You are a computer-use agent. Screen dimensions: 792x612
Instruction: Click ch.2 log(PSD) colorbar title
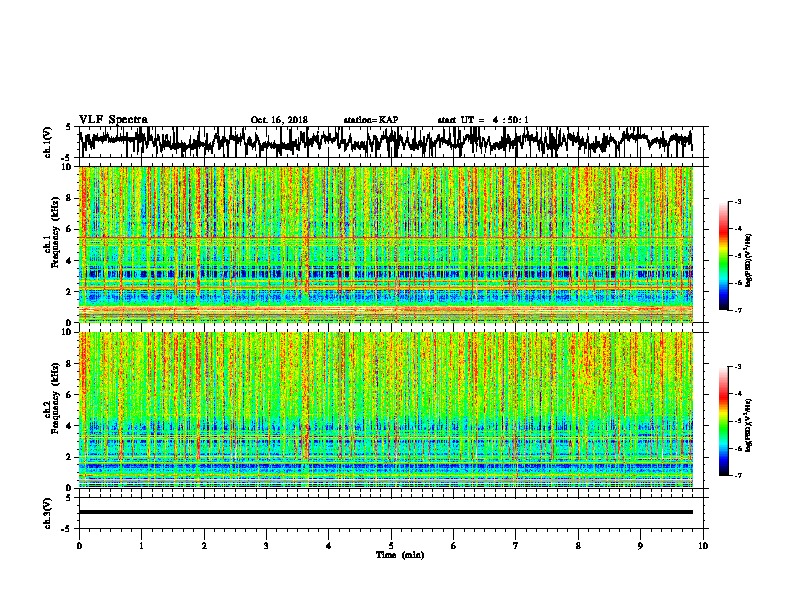[x=749, y=425]
